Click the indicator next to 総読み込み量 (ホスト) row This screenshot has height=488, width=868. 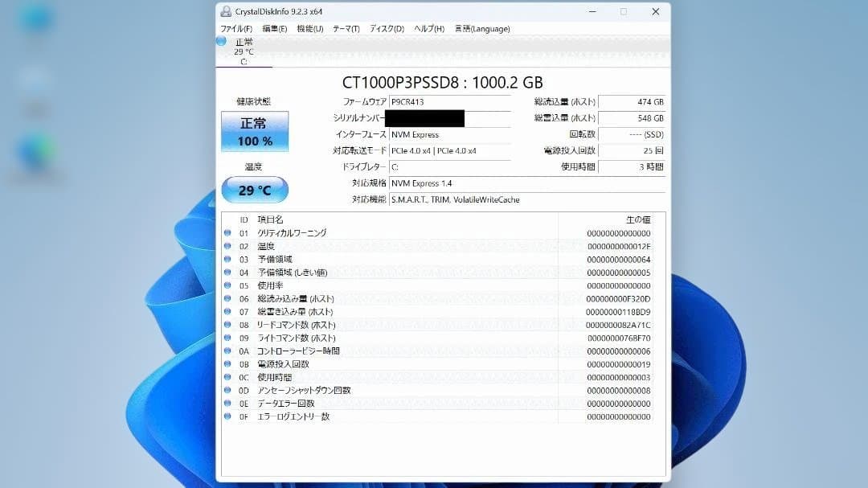227,298
